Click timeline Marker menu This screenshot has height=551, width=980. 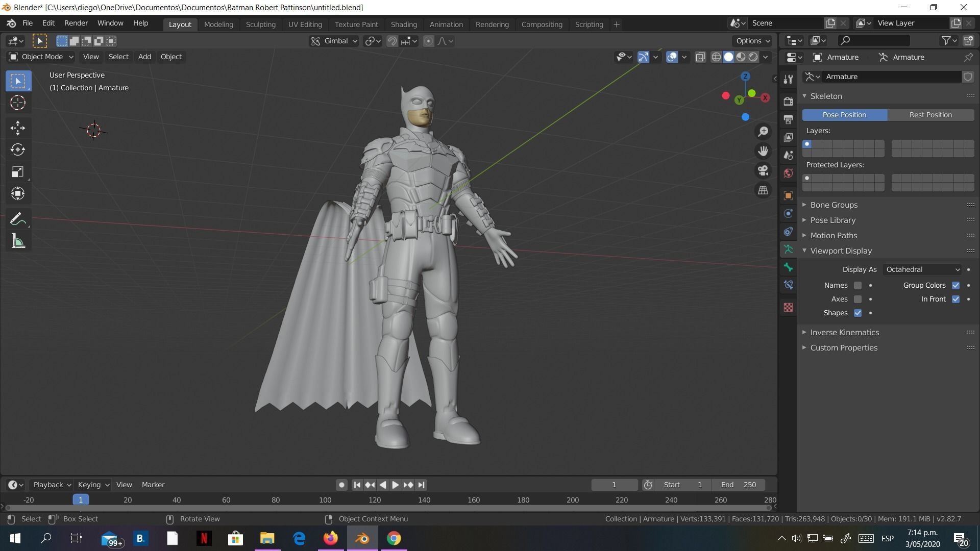tap(153, 485)
